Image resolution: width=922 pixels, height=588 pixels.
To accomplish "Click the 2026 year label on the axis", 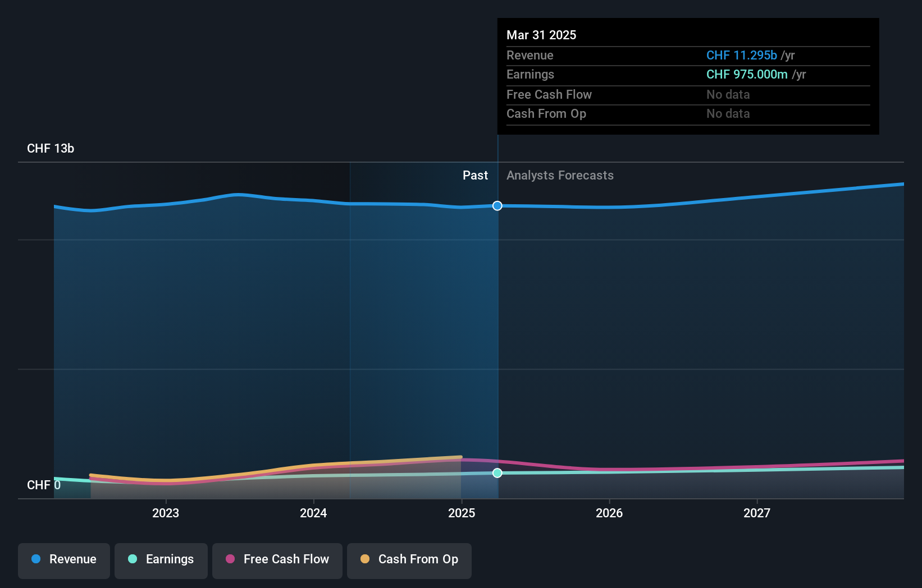I will tap(609, 513).
